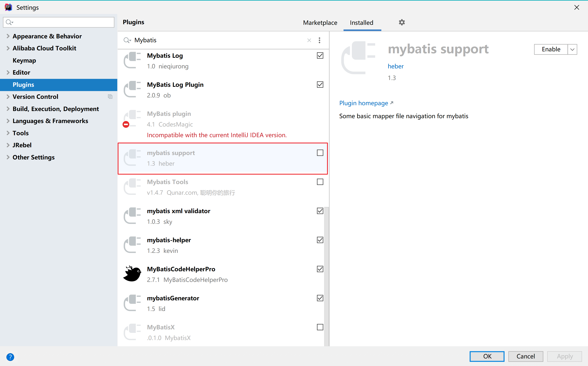Enable the Mybatis Tools plugin checkbox
The width and height of the screenshot is (588, 366).
point(320,182)
